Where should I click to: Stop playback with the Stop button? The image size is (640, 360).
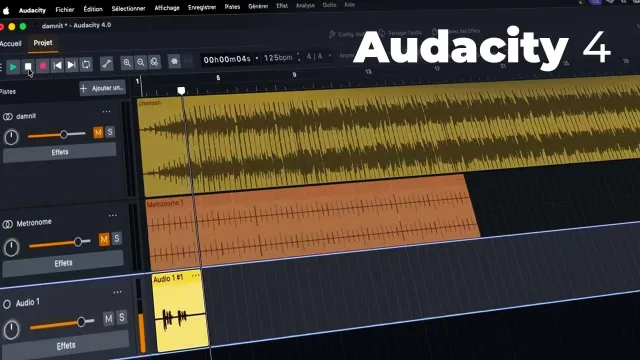pos(28,66)
